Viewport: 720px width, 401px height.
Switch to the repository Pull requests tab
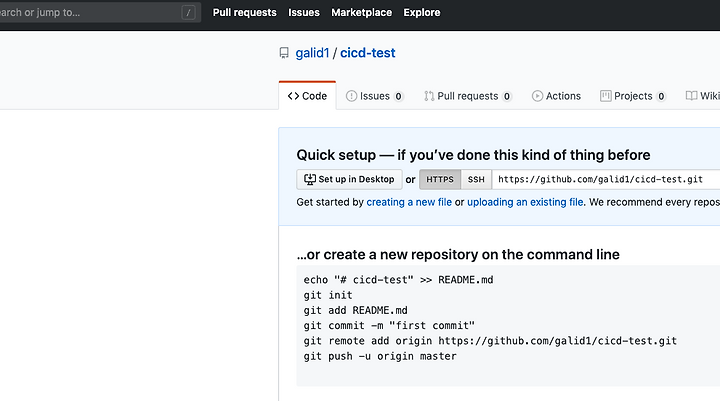click(x=467, y=96)
